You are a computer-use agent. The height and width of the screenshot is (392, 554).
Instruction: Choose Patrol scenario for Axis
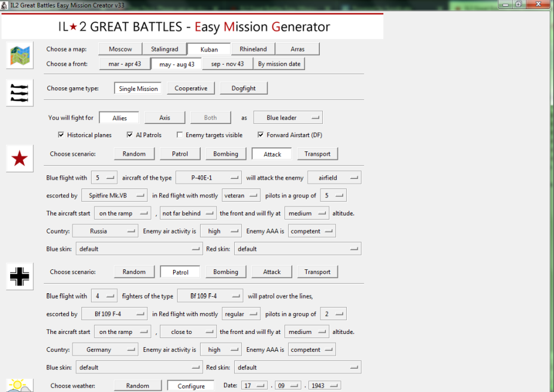pyautogui.click(x=180, y=272)
